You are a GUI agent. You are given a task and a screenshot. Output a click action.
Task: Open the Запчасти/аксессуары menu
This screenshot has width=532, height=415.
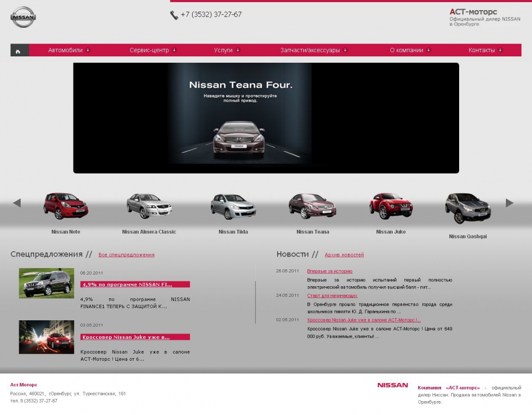[310, 50]
